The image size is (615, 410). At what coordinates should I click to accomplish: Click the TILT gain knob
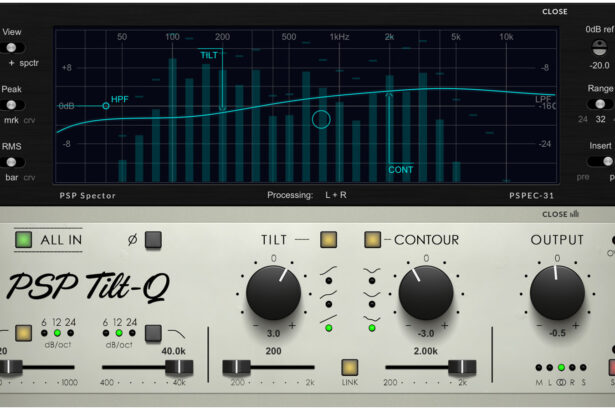point(273,293)
